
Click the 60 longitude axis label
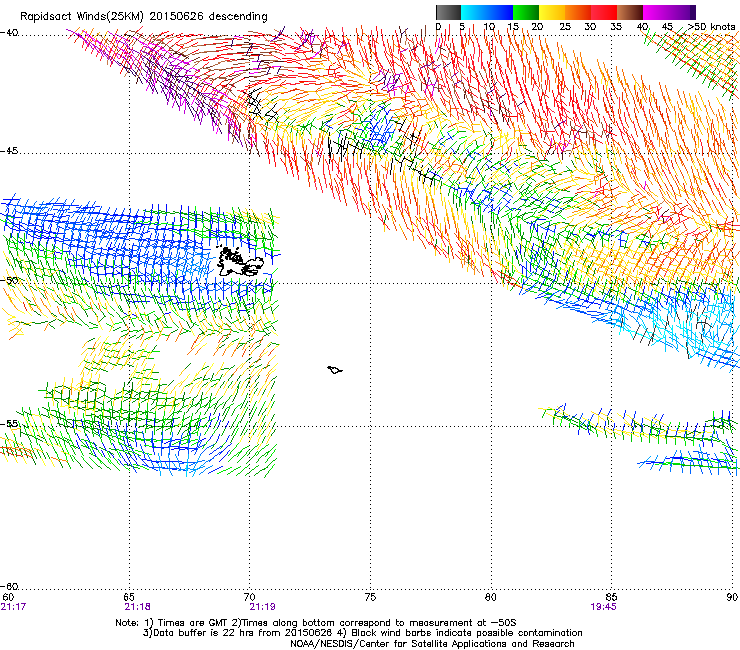(x=8, y=597)
